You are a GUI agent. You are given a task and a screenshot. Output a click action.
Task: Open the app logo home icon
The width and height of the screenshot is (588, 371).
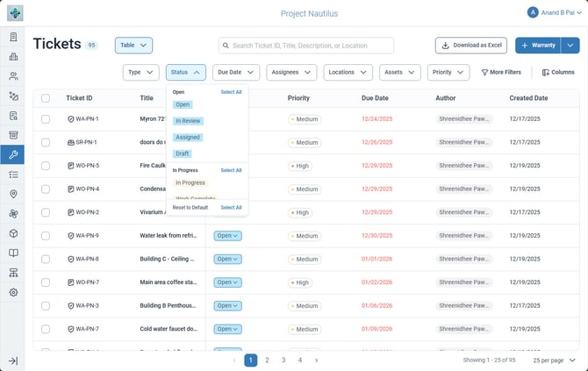[x=15, y=13]
